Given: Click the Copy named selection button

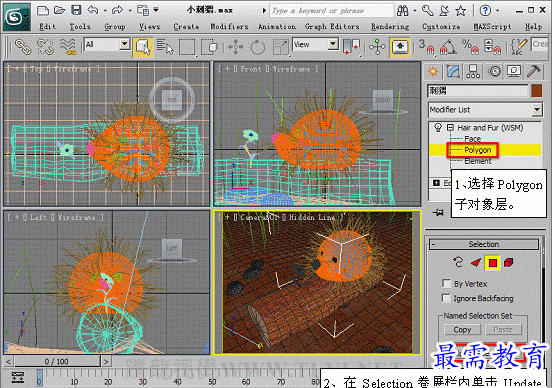Looking at the screenshot, I should pos(462,330).
